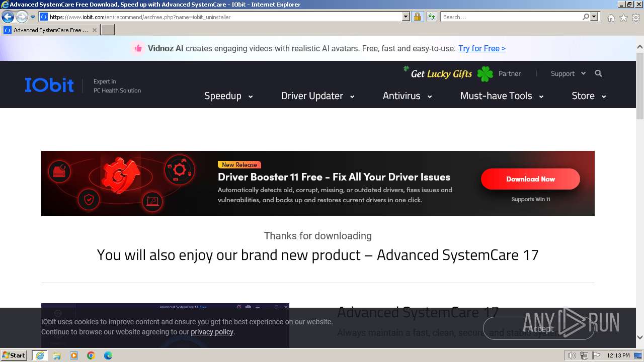Expand the Store menu
The width and height of the screenshot is (644, 362).
coord(589,96)
